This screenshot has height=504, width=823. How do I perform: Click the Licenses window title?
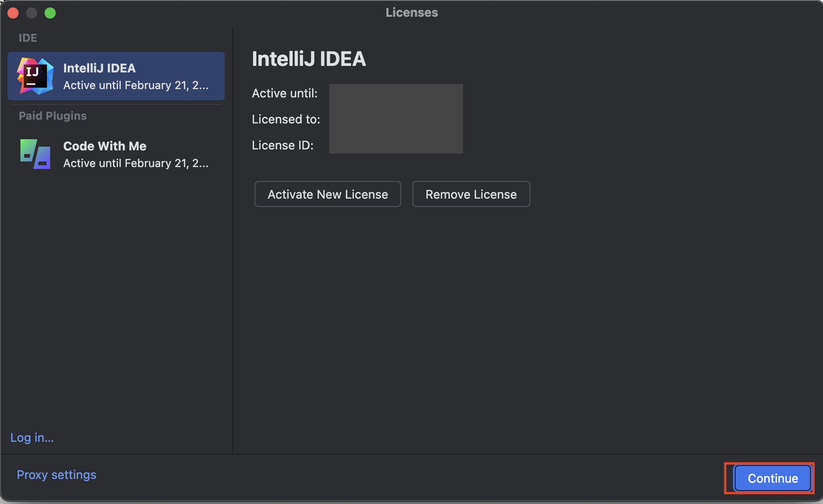(x=412, y=13)
